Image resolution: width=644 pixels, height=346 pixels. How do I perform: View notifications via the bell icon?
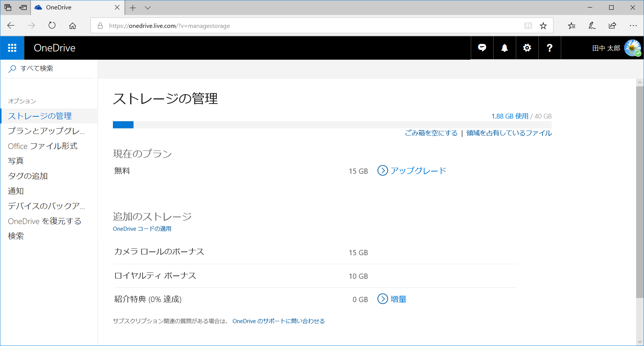point(504,48)
